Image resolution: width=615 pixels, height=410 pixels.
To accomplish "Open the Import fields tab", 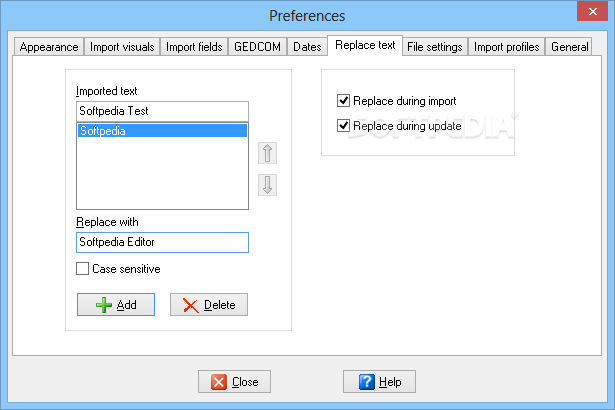I will coord(194,47).
